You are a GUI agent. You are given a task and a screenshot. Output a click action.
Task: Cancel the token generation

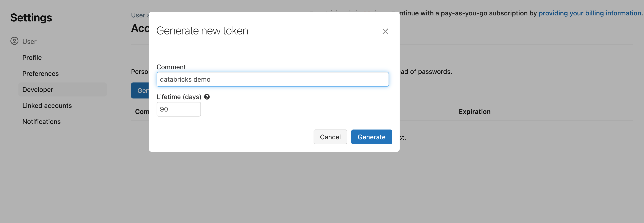click(330, 137)
